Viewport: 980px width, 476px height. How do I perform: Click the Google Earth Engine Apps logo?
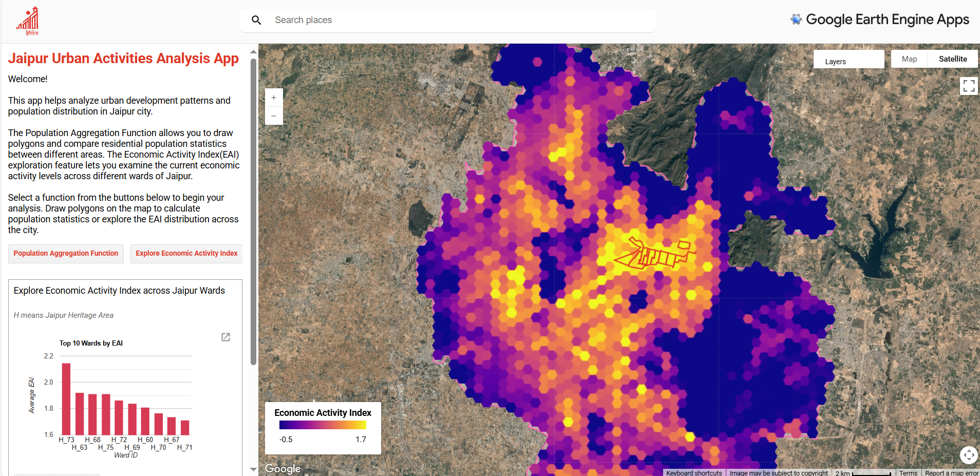pyautogui.click(x=879, y=20)
